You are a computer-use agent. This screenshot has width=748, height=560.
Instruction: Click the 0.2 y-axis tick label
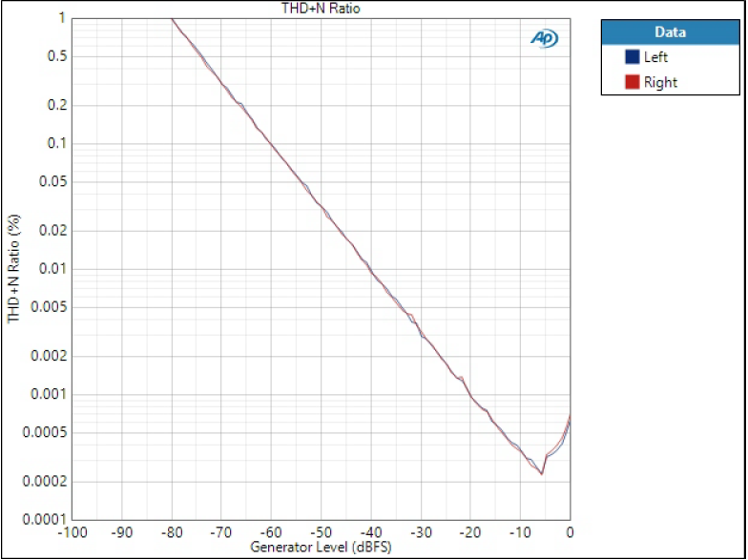57,105
